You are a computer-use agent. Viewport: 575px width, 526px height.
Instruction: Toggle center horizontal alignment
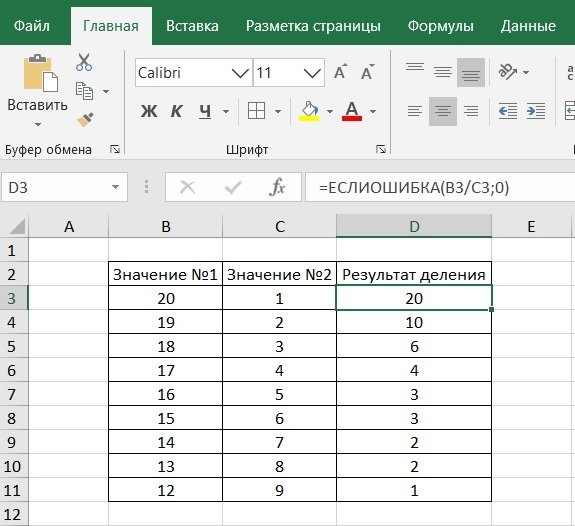point(443,111)
